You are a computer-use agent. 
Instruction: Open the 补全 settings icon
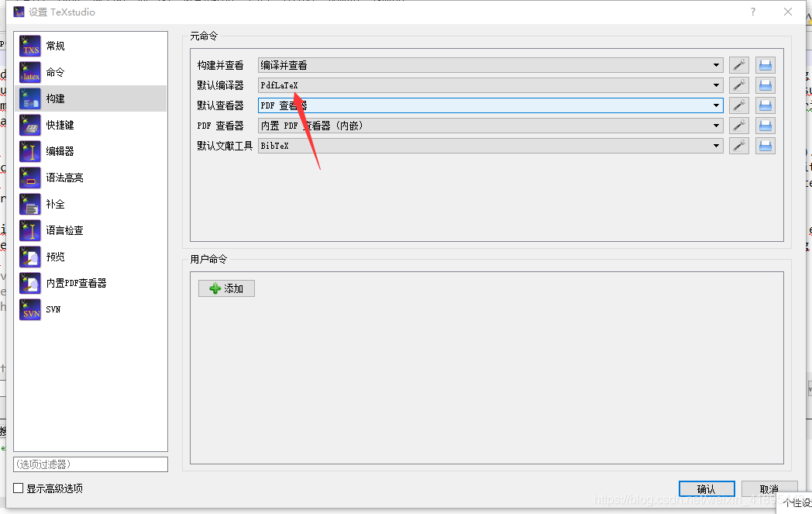[x=30, y=204]
